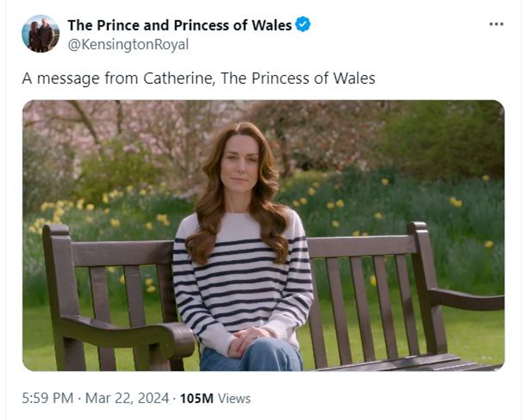Viewport: 525px width, 420px height.
Task: Click 'The Princess of Wales' in the tweet text
Action: point(298,78)
